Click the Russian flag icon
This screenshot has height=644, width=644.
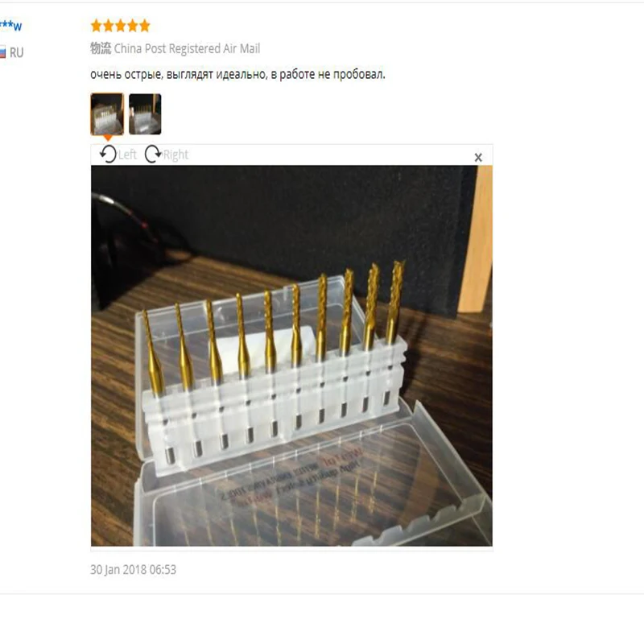2,52
